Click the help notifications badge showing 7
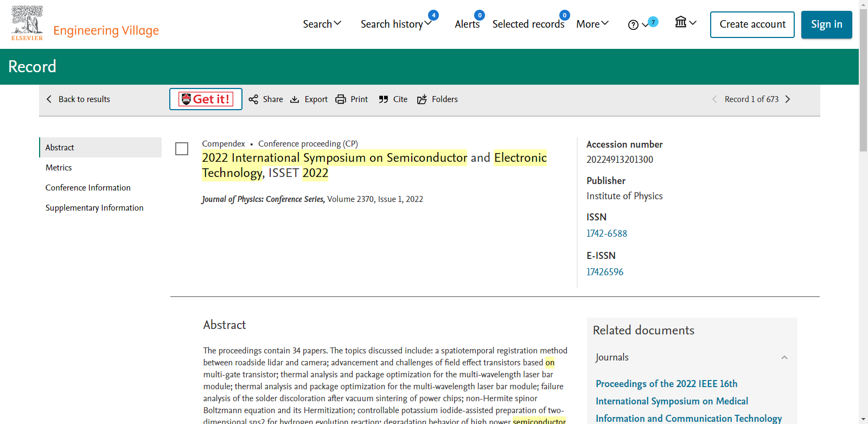The image size is (868, 424). pos(653,22)
